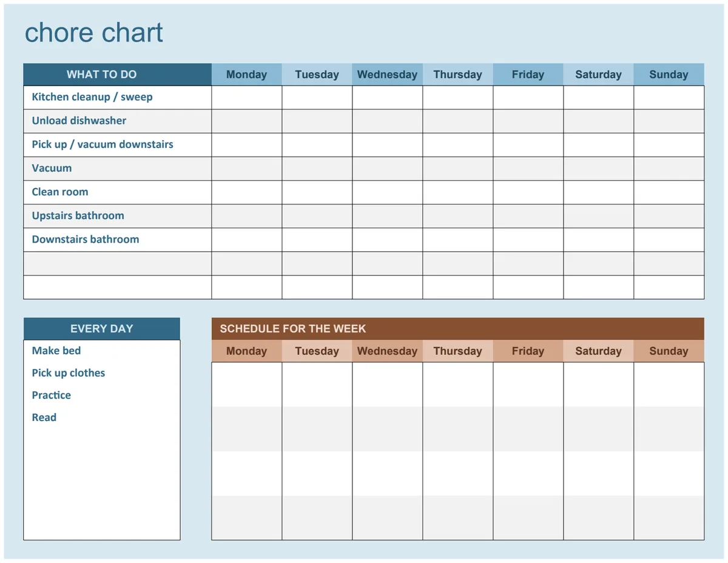Select the Tuesday header in the chores table
The width and height of the screenshot is (728, 563).
[x=317, y=75]
